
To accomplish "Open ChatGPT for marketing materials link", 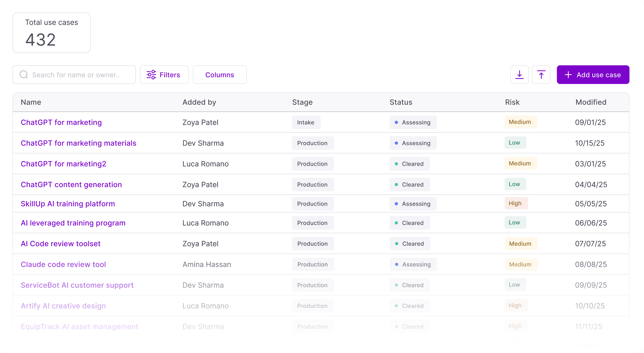I will click(x=78, y=143).
